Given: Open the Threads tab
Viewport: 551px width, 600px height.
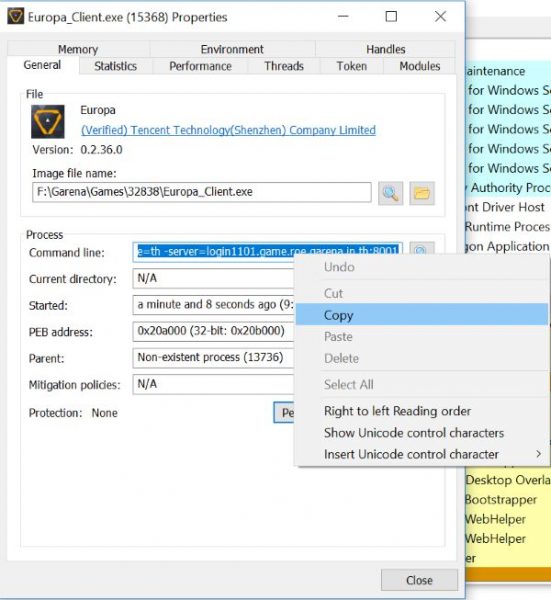Looking at the screenshot, I should 284,66.
